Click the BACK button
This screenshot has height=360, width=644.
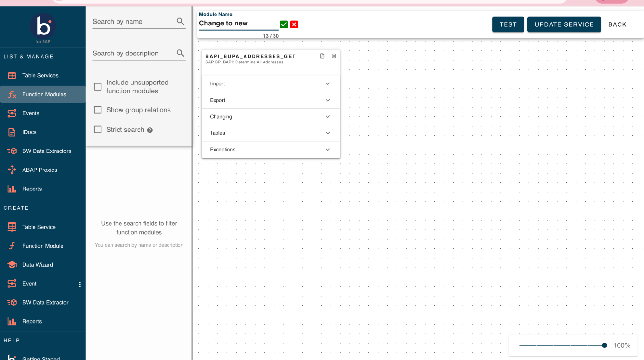click(x=617, y=24)
